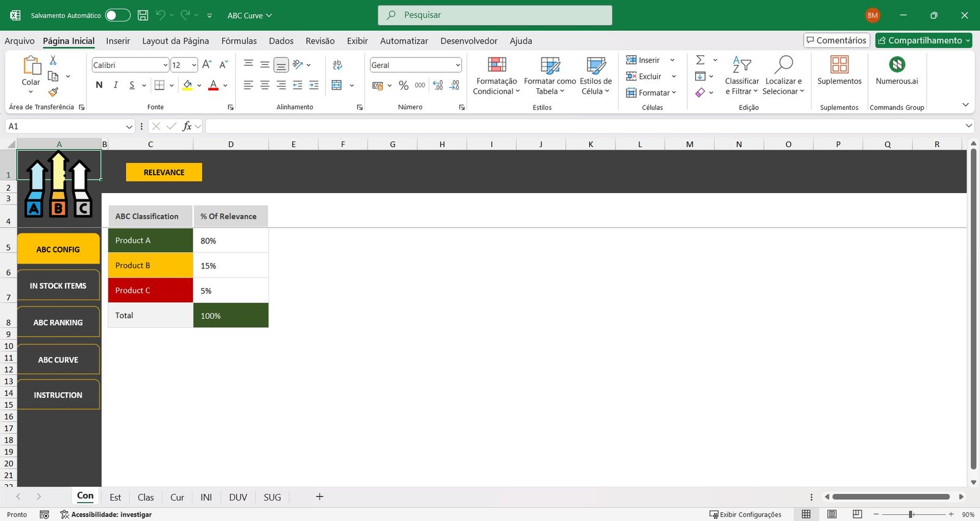
Task: Apply the red font color A
Action: tap(213, 85)
